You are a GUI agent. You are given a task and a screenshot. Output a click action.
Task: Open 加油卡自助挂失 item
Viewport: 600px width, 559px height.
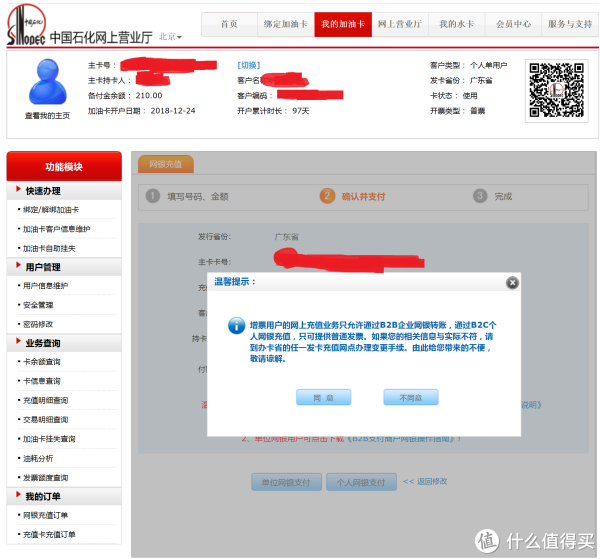(49, 248)
